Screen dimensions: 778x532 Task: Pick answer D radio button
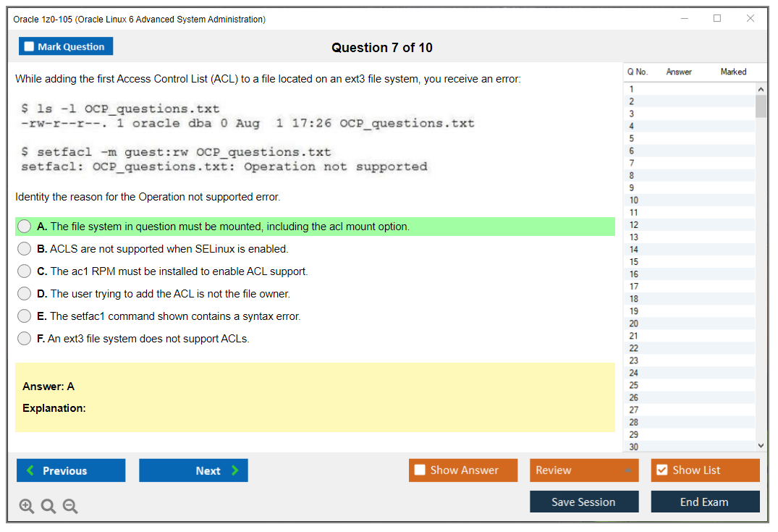pyautogui.click(x=24, y=293)
